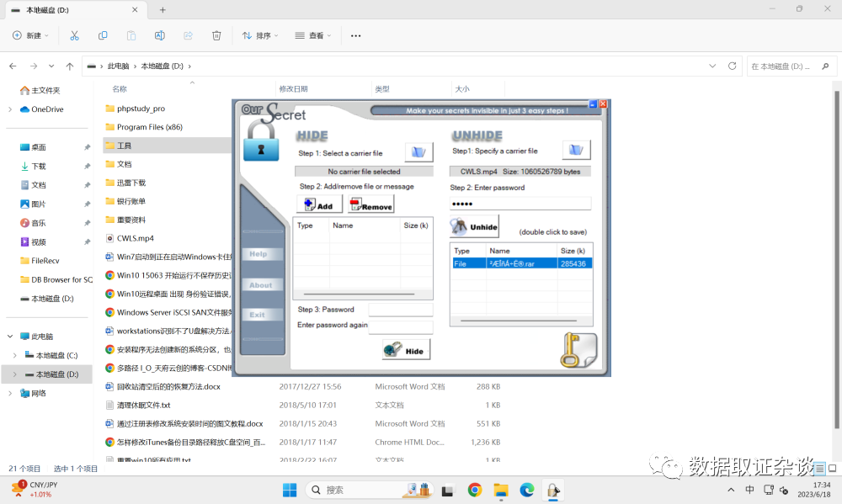Click the Hide button
842x504 pixels.
[406, 350]
